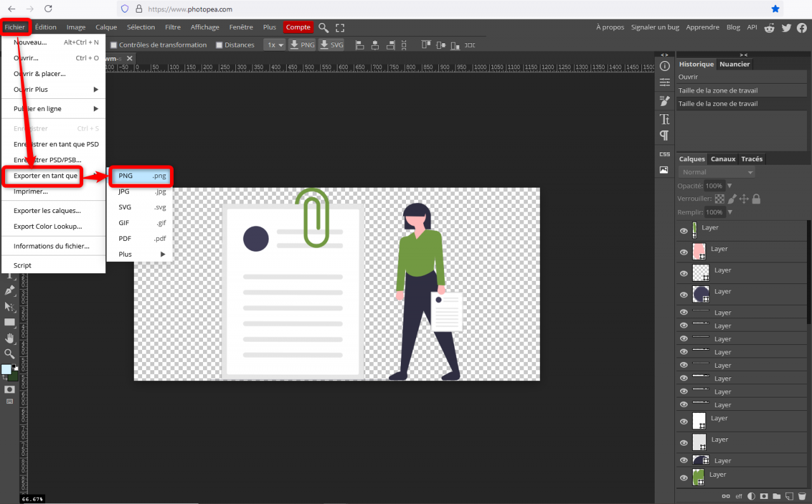Enable the Contrôles de transformation checkbox
The height and width of the screenshot is (504, 812).
pos(114,45)
